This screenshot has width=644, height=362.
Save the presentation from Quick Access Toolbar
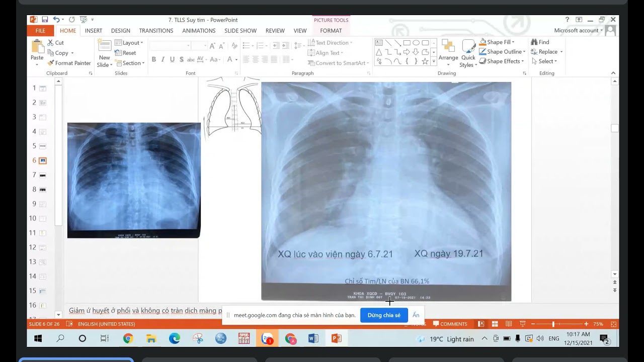[45, 20]
